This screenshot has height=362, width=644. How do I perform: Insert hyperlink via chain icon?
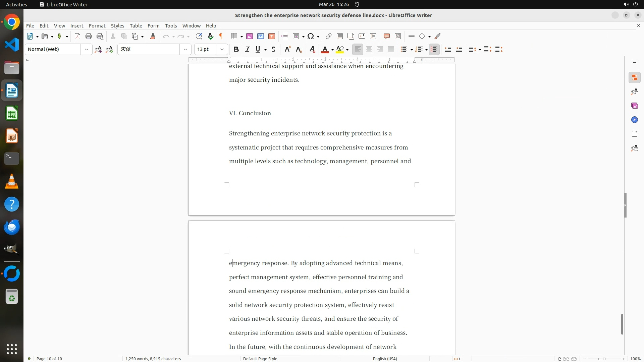329,37
